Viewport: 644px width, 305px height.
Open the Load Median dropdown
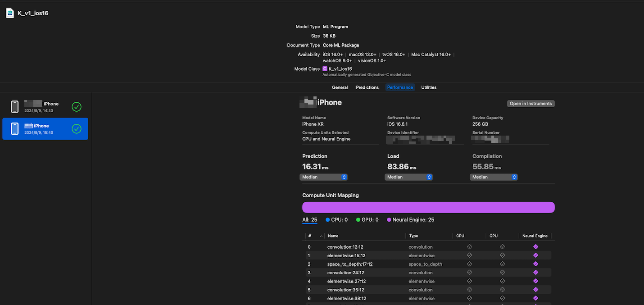click(x=408, y=177)
